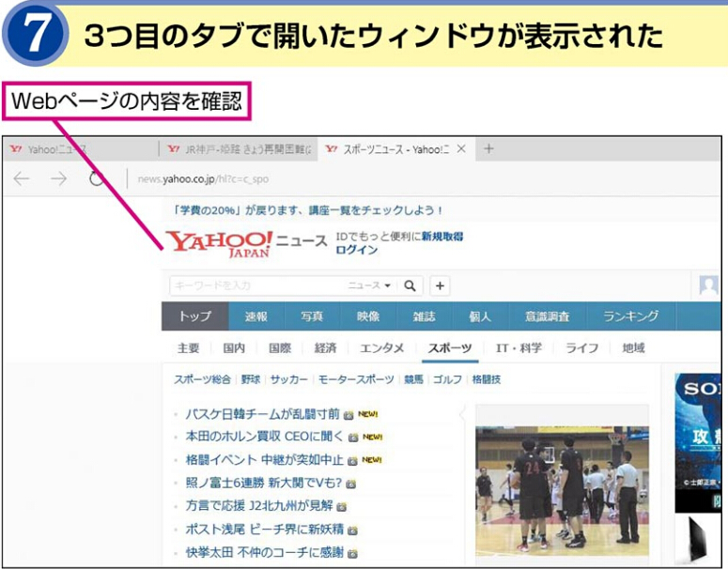This screenshot has width=728, height=569.
Task: Click the Sony advertisement banner
Action: pos(698,443)
